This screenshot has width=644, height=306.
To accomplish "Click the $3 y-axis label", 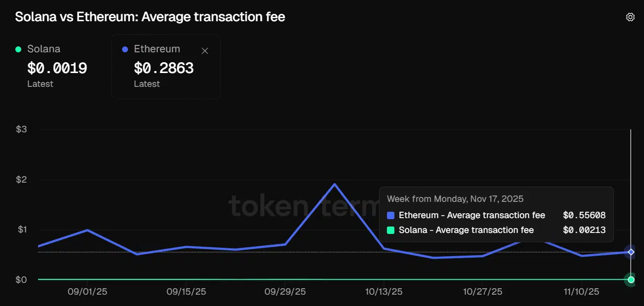I will (21, 129).
